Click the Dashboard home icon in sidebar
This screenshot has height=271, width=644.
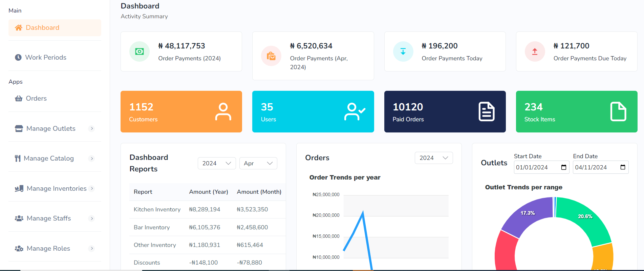(x=19, y=28)
